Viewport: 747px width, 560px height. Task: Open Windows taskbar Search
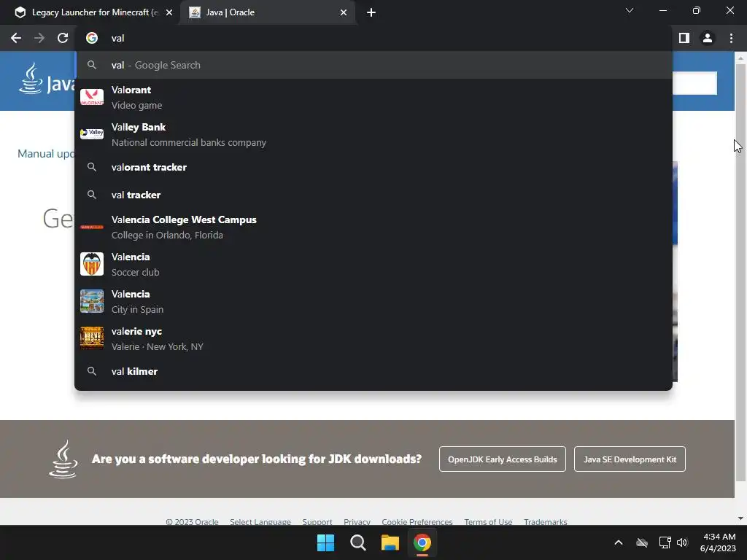[357, 542]
